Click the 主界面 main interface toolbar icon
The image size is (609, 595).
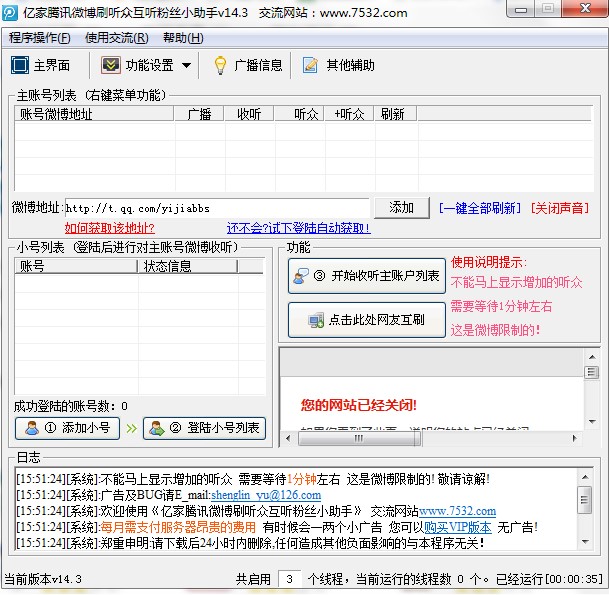point(19,66)
